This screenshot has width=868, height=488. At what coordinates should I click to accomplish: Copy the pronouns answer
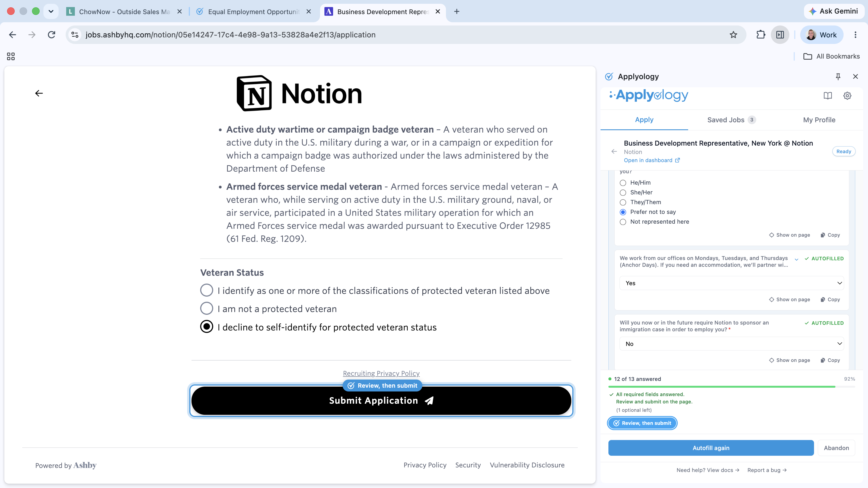(830, 235)
